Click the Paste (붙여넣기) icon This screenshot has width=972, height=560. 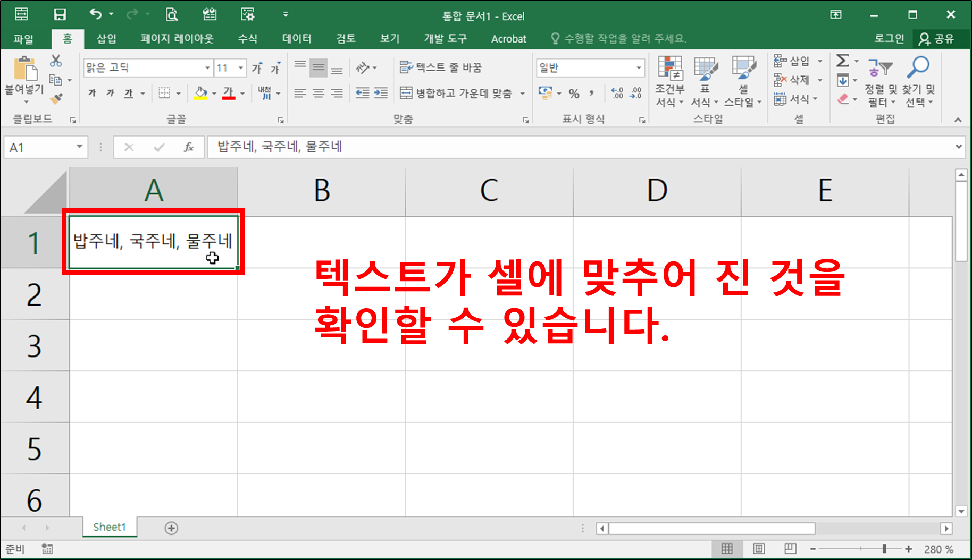click(x=23, y=71)
